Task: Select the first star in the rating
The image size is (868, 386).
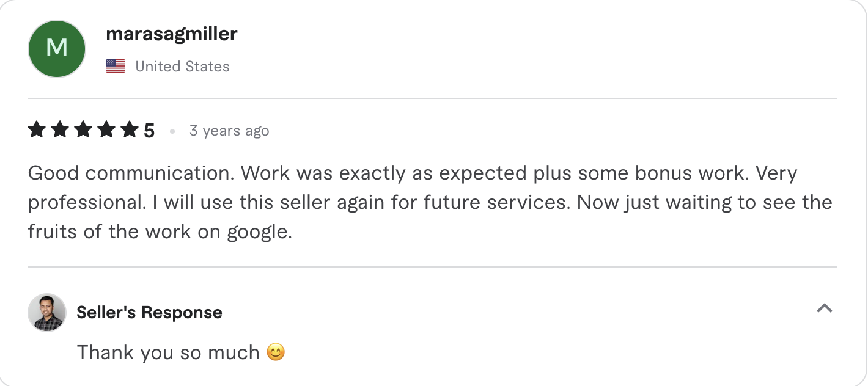Action: click(35, 129)
